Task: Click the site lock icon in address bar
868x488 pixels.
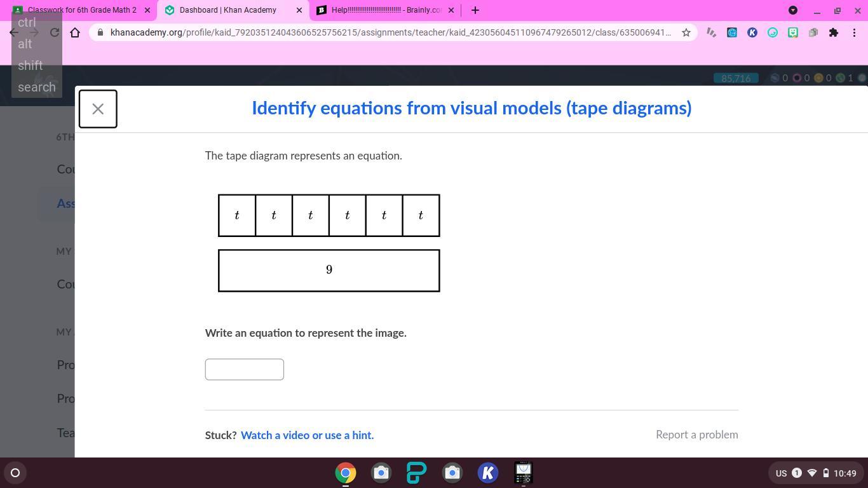Action: coord(99,32)
